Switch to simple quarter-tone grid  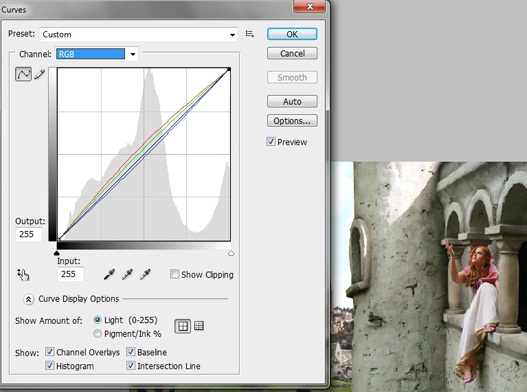click(x=183, y=326)
